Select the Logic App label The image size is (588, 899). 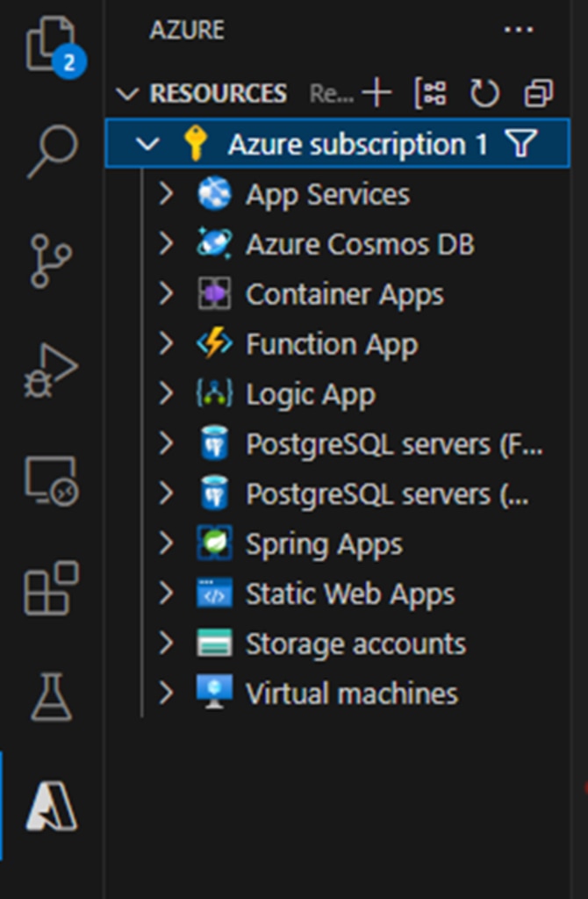coord(311,394)
